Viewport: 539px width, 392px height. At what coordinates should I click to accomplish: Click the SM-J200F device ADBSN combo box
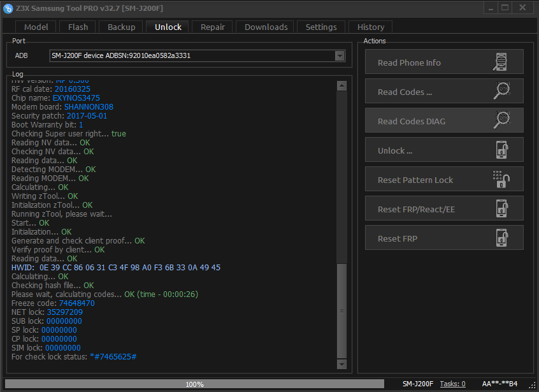click(198, 55)
